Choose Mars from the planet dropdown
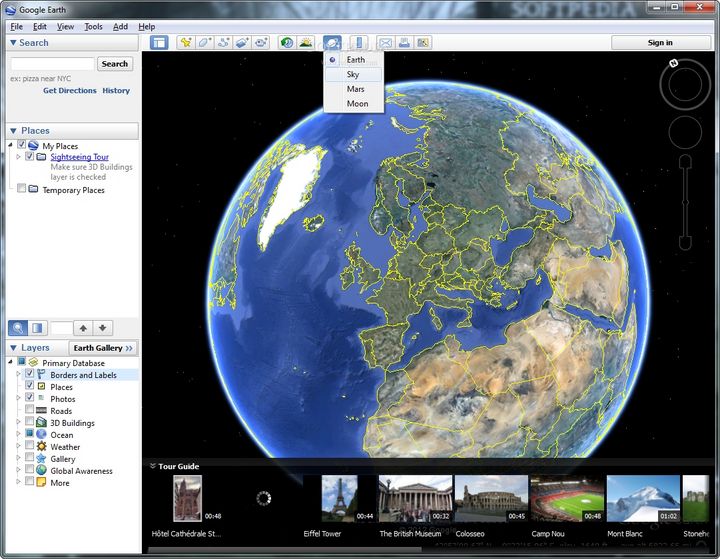Viewport: 720px width, 559px height. [x=355, y=89]
